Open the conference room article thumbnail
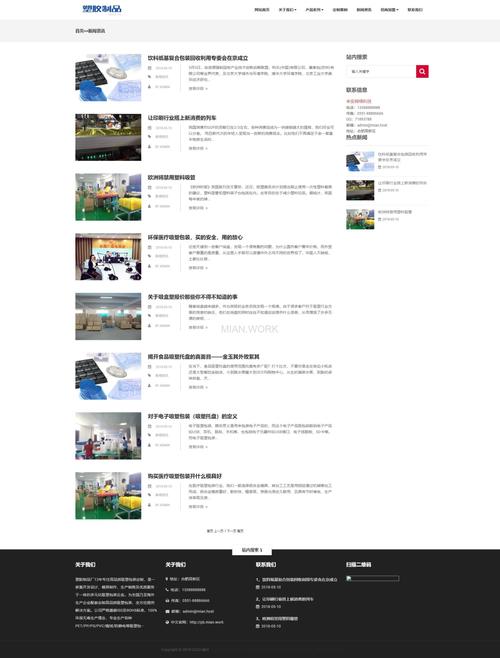Viewport: 500px width, 658px height. (108, 256)
